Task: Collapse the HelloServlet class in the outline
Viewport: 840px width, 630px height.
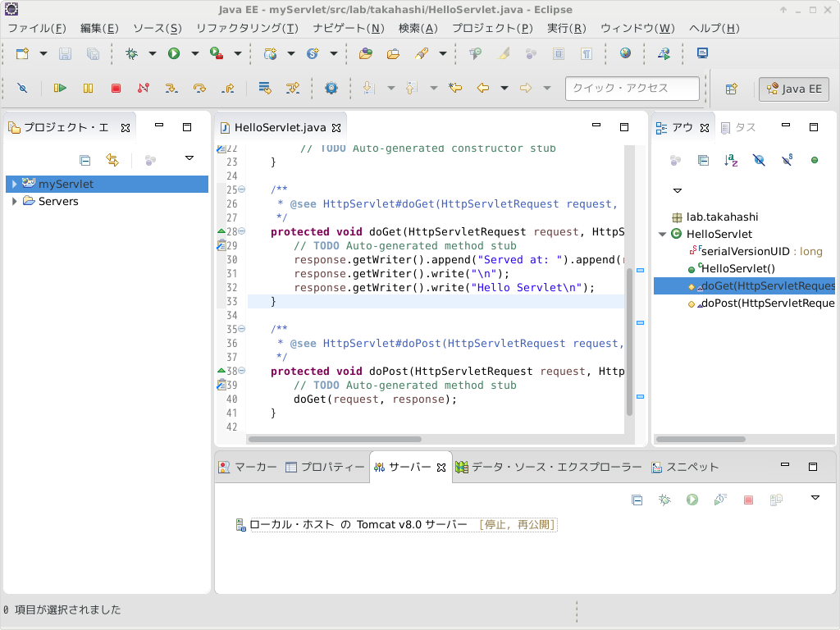Action: 663,234
